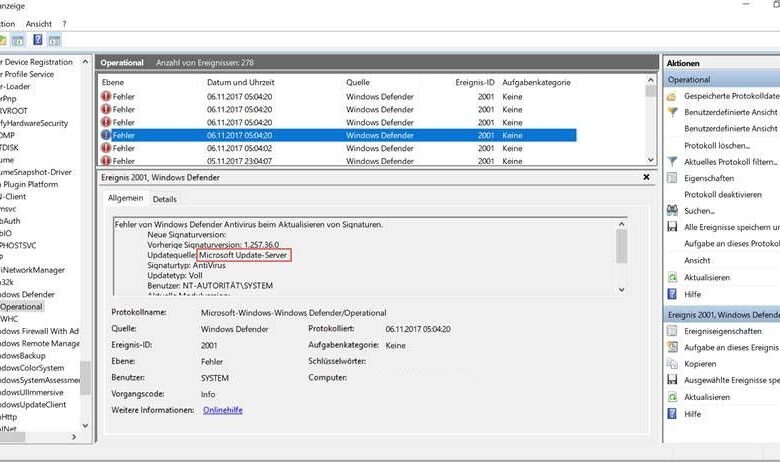780x462 pixels.
Task: Click Ausgewählte Ereignisse speichern disk icon
Action: pos(672,380)
